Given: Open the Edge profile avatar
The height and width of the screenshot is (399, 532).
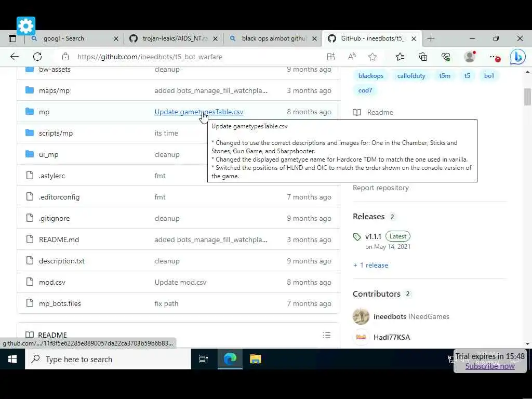Looking at the screenshot, I should (470, 57).
